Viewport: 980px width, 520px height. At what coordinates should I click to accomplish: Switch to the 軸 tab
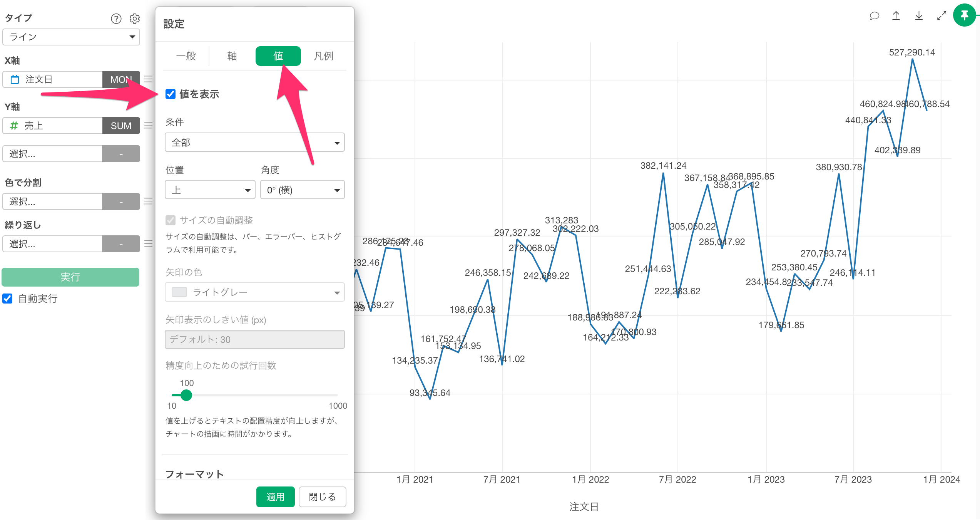(232, 56)
